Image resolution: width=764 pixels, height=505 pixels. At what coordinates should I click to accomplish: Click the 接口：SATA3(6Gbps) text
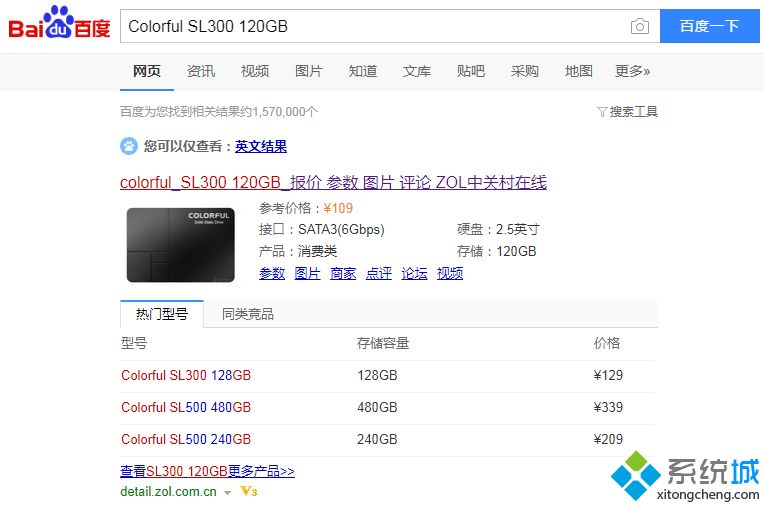322,230
